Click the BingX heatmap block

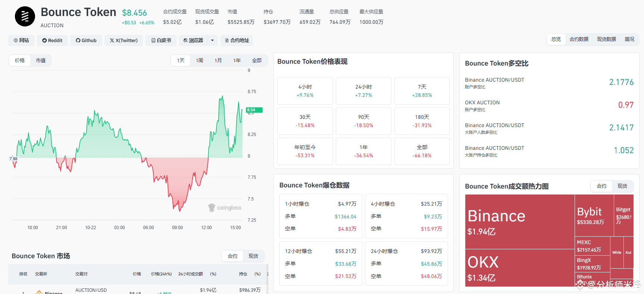(x=593, y=263)
